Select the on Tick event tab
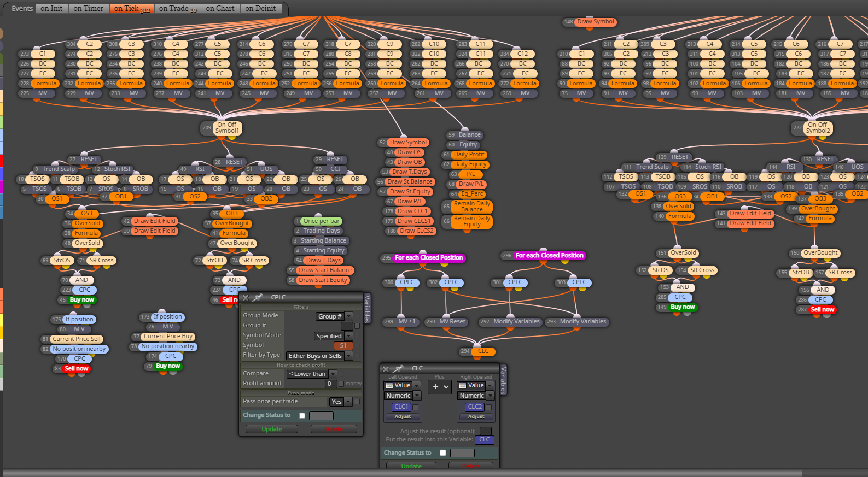This screenshot has width=868, height=477. [x=131, y=8]
